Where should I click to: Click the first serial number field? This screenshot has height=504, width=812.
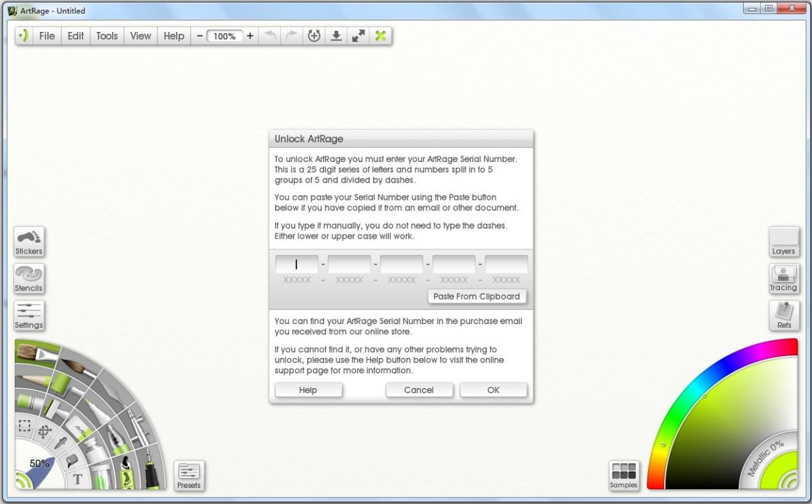pyautogui.click(x=296, y=264)
